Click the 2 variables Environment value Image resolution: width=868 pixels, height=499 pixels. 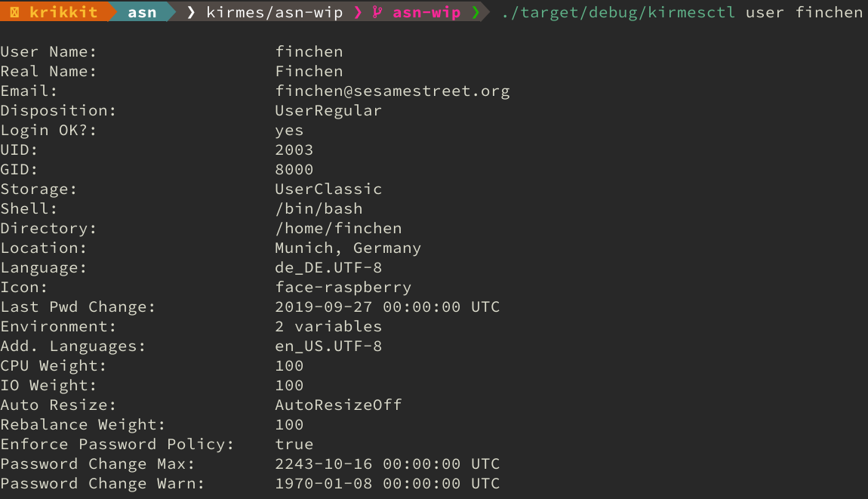tap(328, 327)
